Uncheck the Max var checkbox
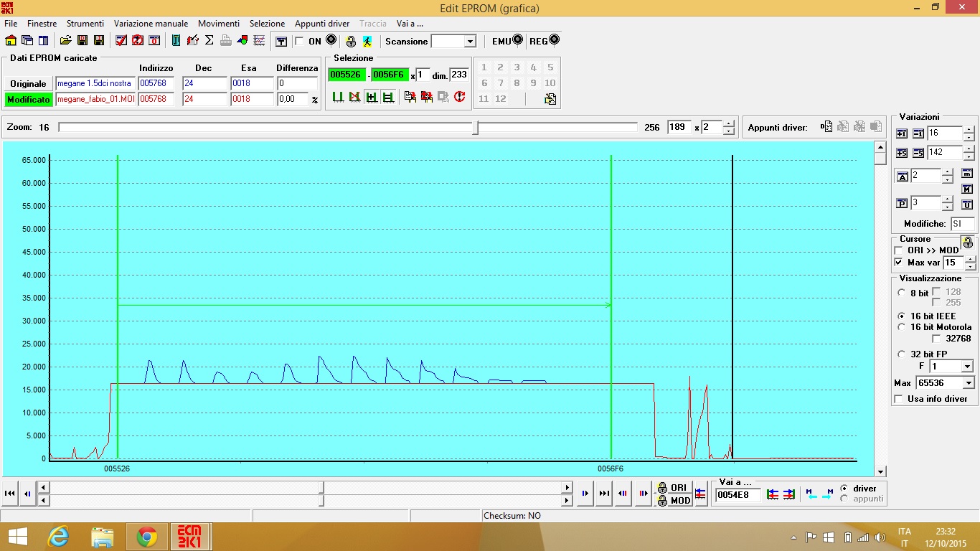Image resolution: width=980 pixels, height=551 pixels. [899, 263]
